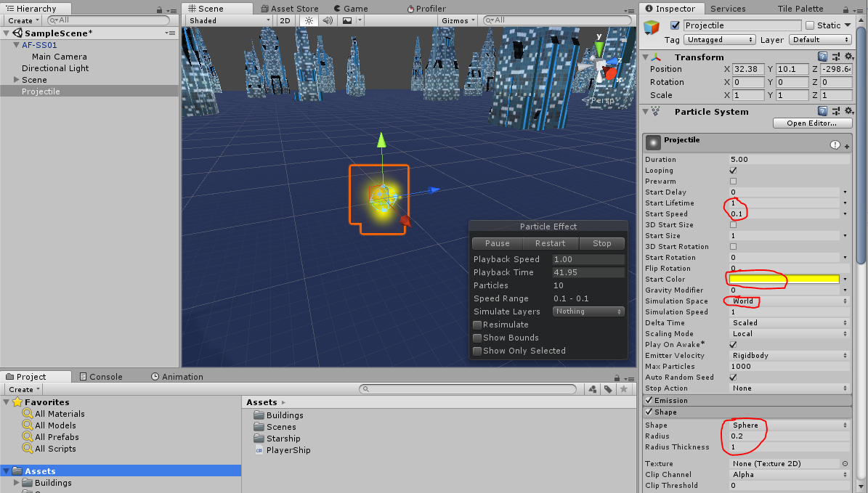Viewport: 868px width, 493px height.
Task: Open Transform component gear settings
Action: pos(848,57)
